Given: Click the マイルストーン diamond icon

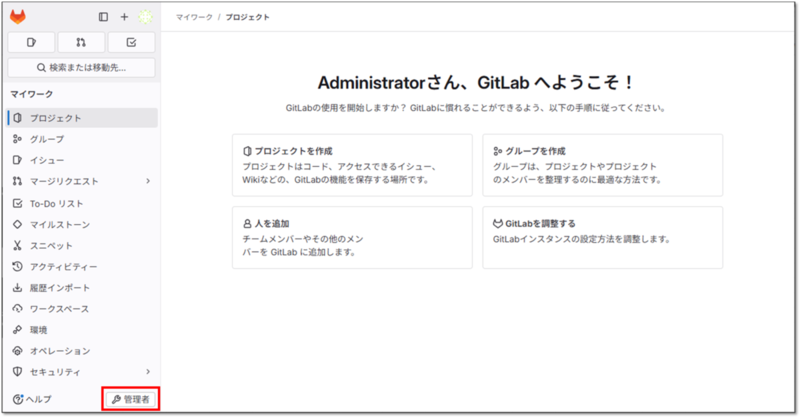Looking at the screenshot, I should 17,225.
